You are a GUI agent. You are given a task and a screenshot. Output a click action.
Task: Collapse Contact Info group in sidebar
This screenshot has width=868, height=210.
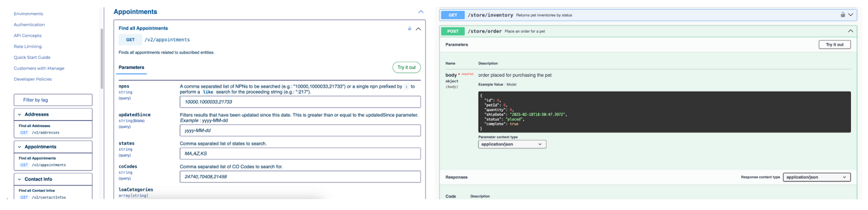click(x=19, y=179)
